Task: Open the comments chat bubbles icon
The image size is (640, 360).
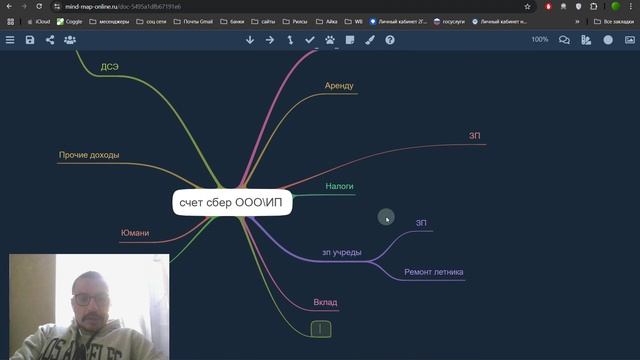Action: (564, 40)
